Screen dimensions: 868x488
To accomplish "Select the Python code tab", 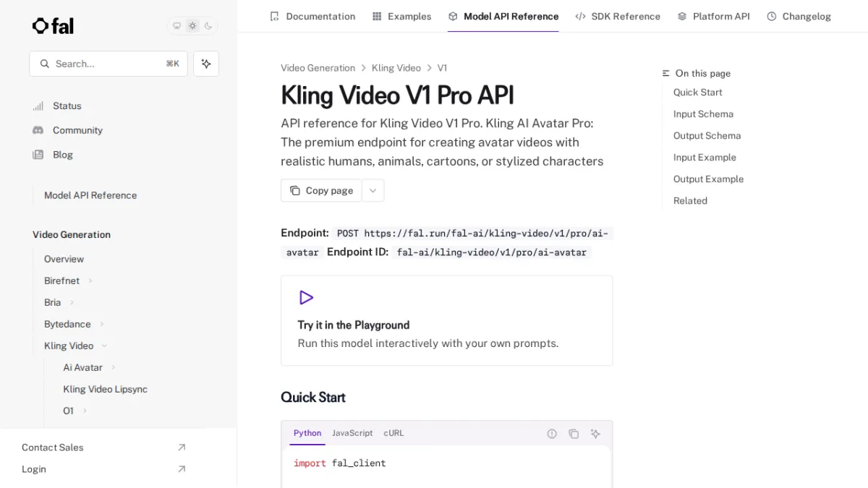I will (x=307, y=433).
